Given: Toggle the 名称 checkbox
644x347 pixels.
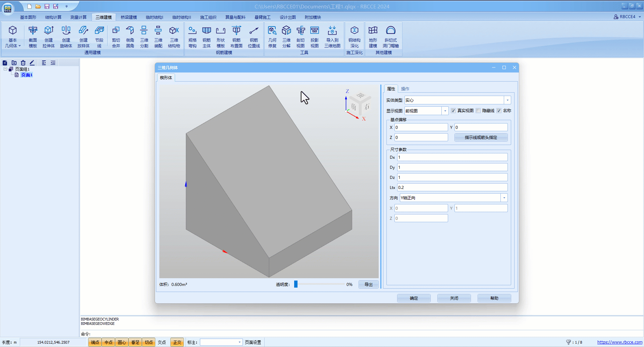Looking at the screenshot, I should coord(499,111).
